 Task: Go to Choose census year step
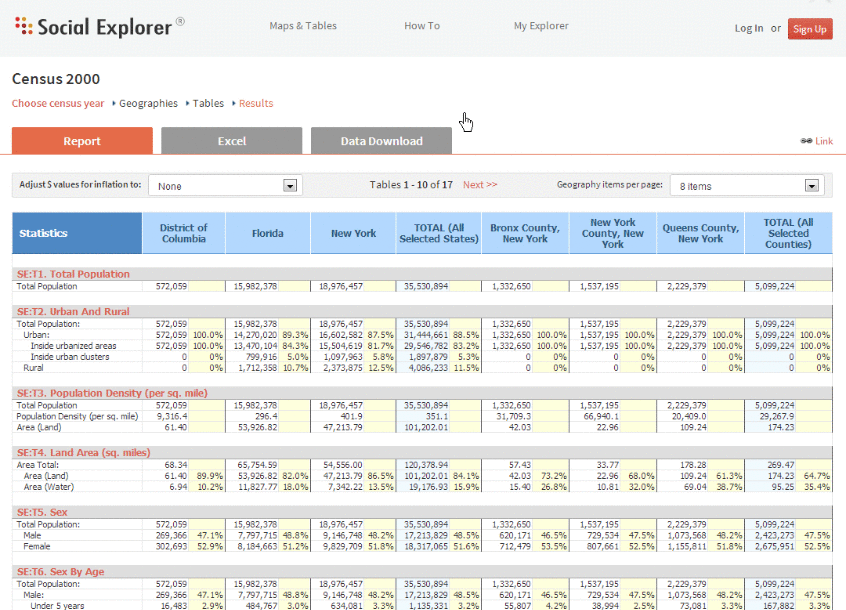(x=58, y=103)
